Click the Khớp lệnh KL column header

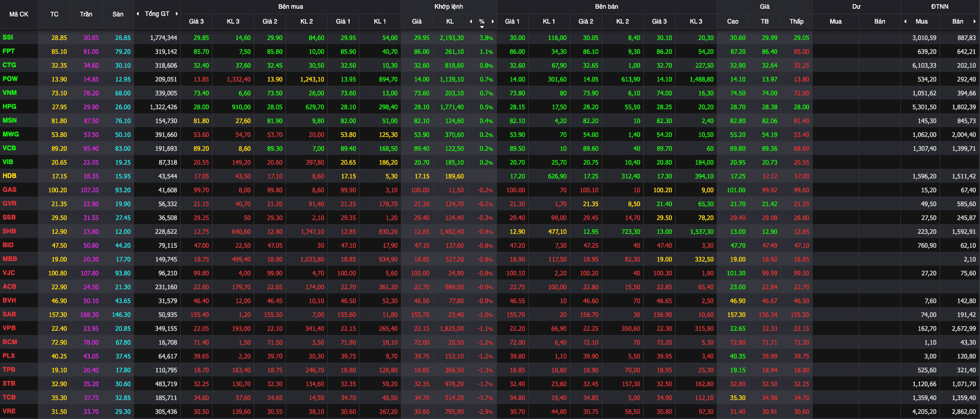click(450, 22)
